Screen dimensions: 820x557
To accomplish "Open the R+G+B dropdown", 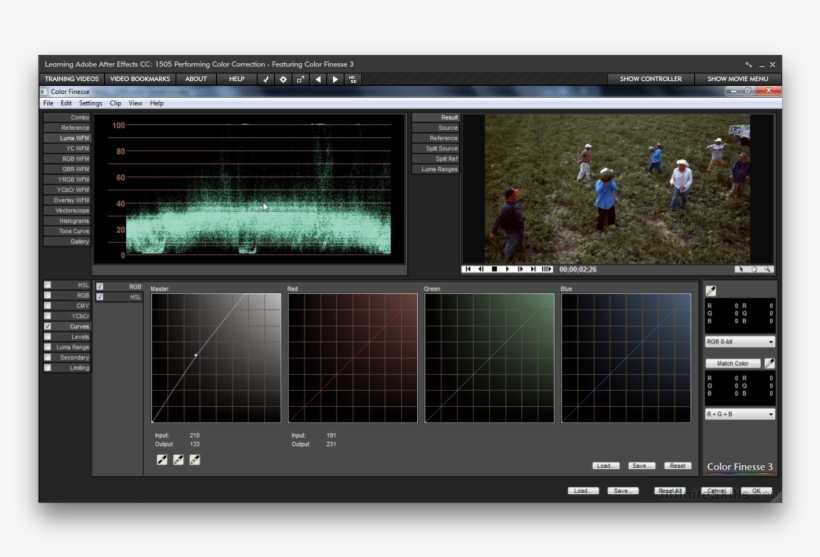I will [739, 414].
